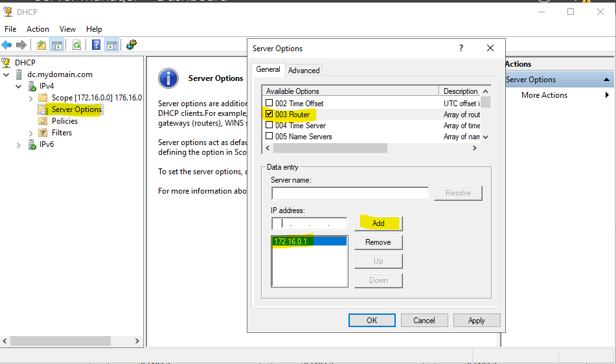Collapse the IPv4 tree node
Viewport: 616px width, 364px height.
(x=18, y=86)
